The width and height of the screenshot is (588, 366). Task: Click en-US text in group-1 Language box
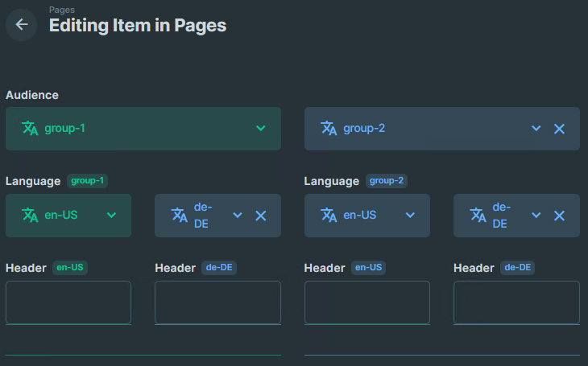61,215
